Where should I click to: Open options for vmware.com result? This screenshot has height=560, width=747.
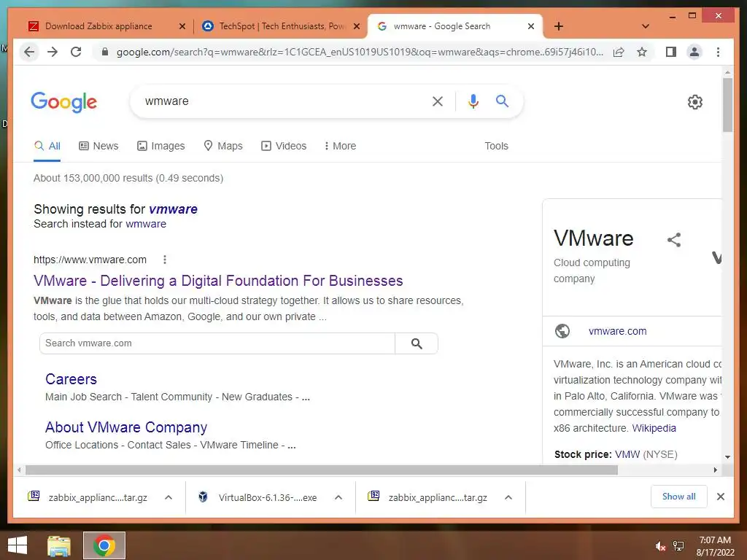pos(165,260)
